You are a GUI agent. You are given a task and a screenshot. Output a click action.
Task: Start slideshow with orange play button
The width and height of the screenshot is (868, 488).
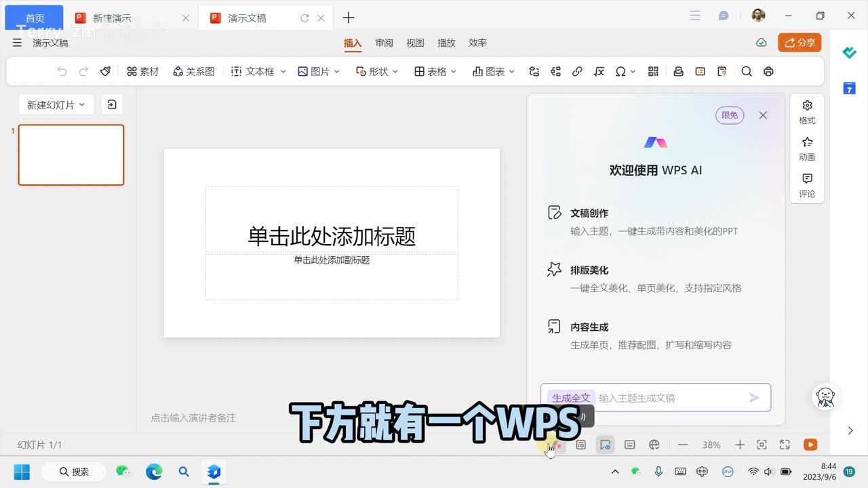810,445
